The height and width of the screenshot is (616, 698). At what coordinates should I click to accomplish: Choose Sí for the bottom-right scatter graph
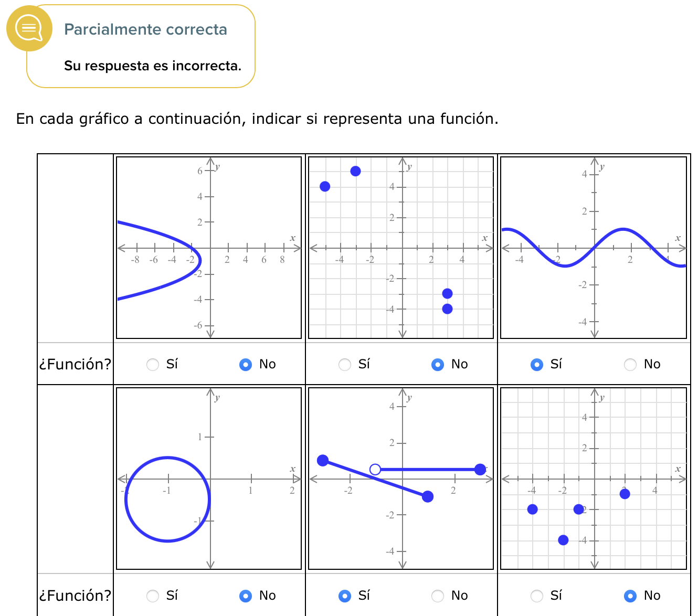pos(537,596)
